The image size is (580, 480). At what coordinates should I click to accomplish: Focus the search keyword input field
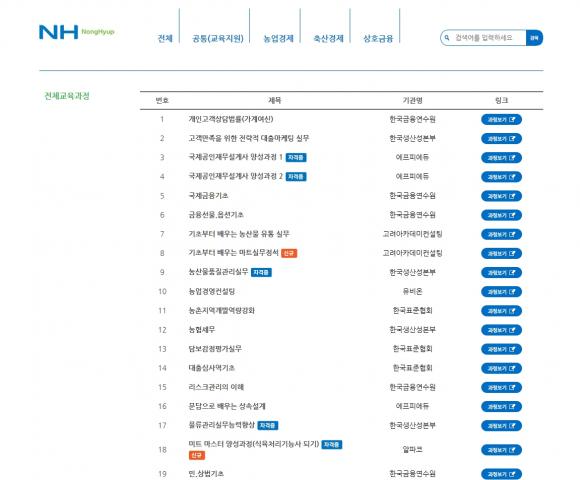point(489,38)
